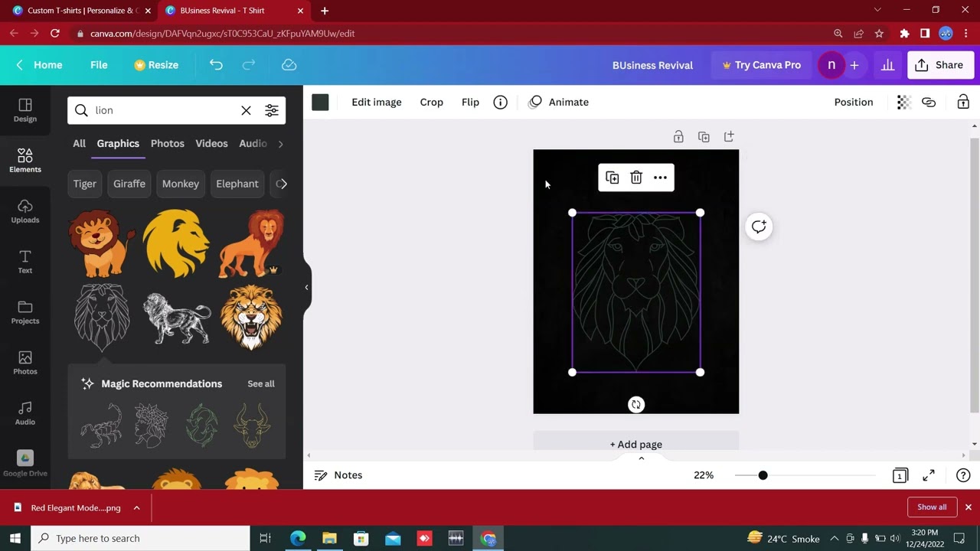Screen dimensions: 980x551
Task: Open the transparency checkerboard icon
Action: tap(903, 102)
